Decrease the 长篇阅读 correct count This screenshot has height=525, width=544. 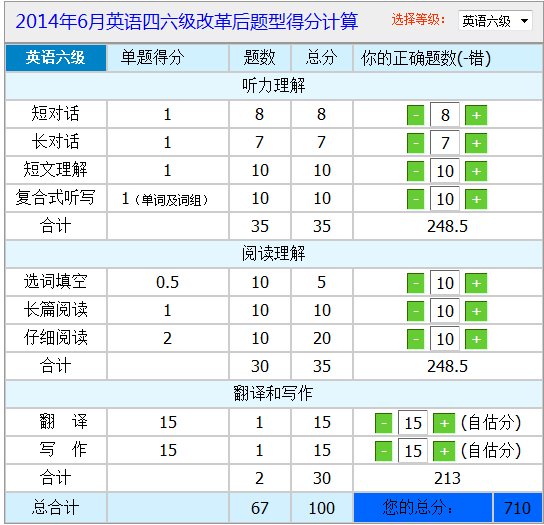(415, 311)
